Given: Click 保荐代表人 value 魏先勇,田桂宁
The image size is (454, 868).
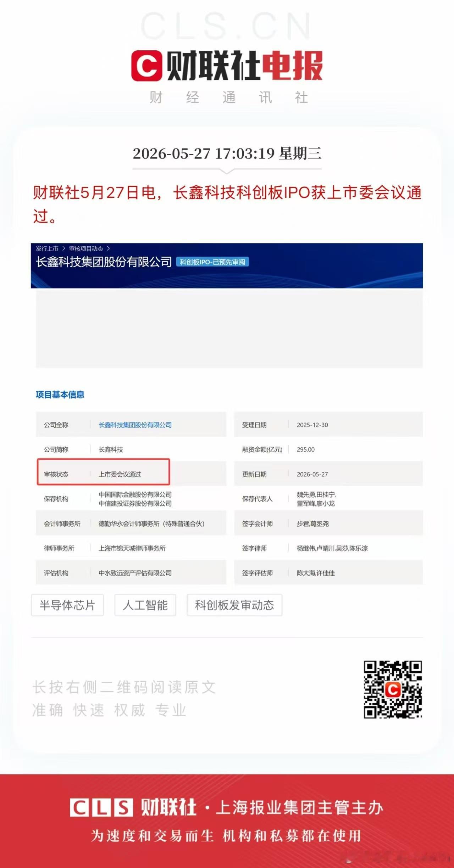Looking at the screenshot, I should tap(316, 494).
